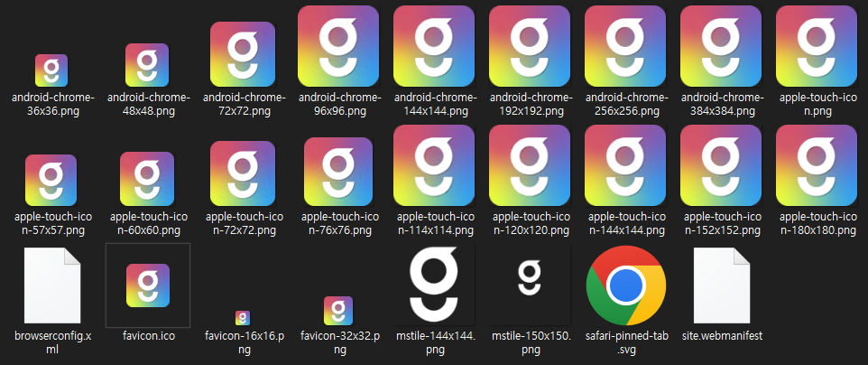The width and height of the screenshot is (868, 365).
Task: Select the android-chrome-192x192.png icon
Action: point(530,46)
